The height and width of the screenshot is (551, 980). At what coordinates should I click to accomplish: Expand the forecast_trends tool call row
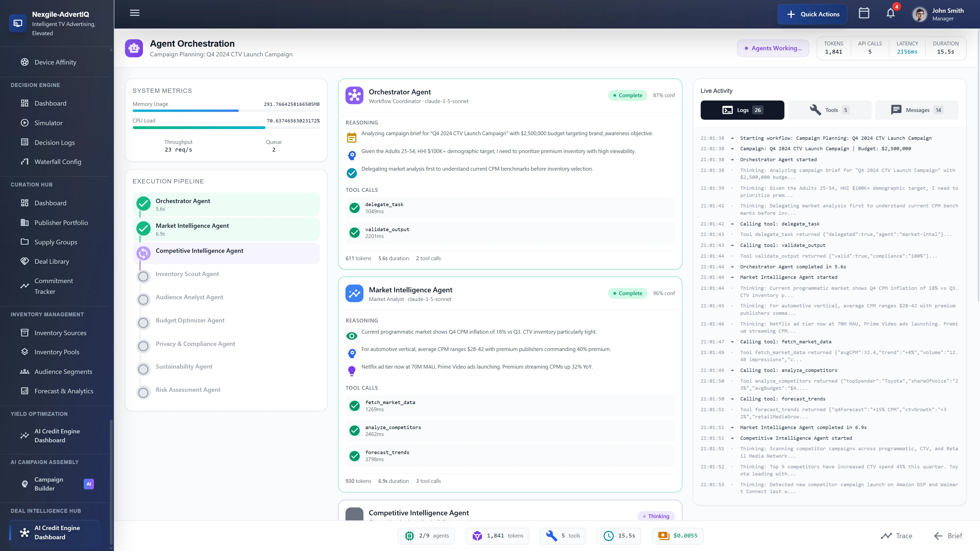click(510, 456)
